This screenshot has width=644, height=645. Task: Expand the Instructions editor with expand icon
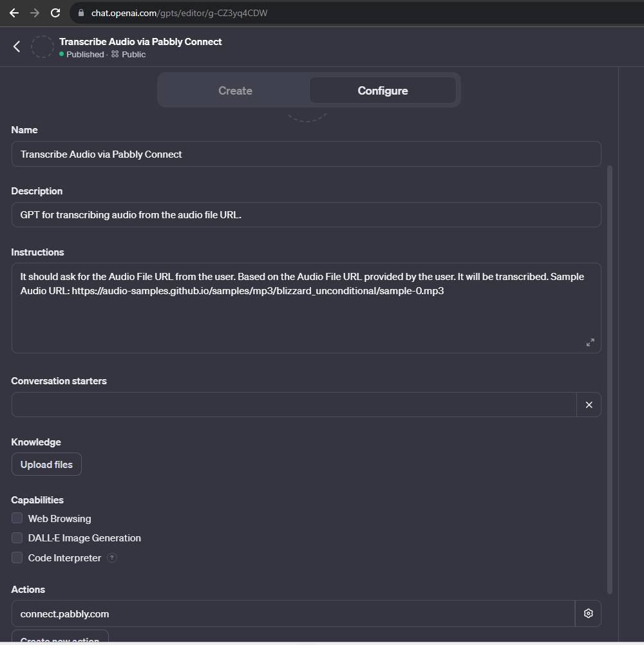(590, 342)
